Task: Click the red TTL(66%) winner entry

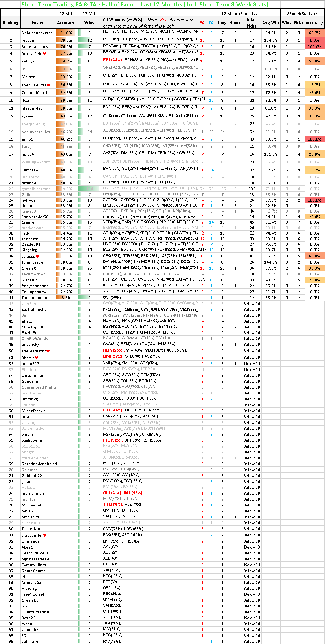Action: point(113,505)
